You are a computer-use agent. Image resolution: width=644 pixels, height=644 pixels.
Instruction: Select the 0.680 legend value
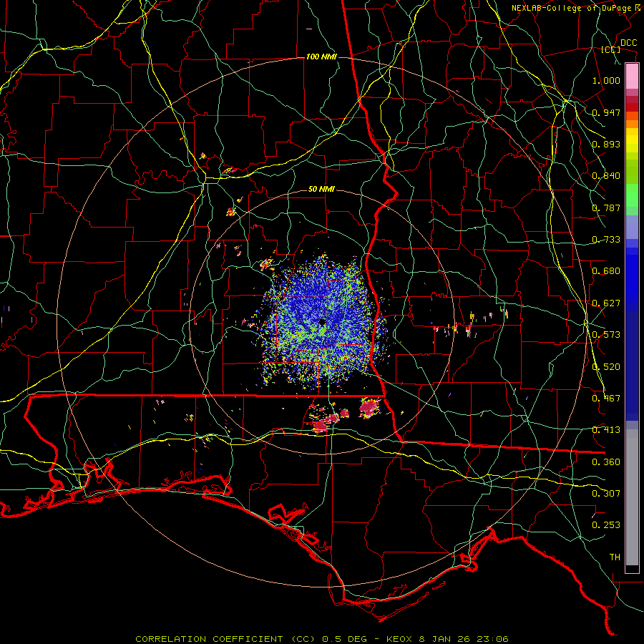point(606,271)
